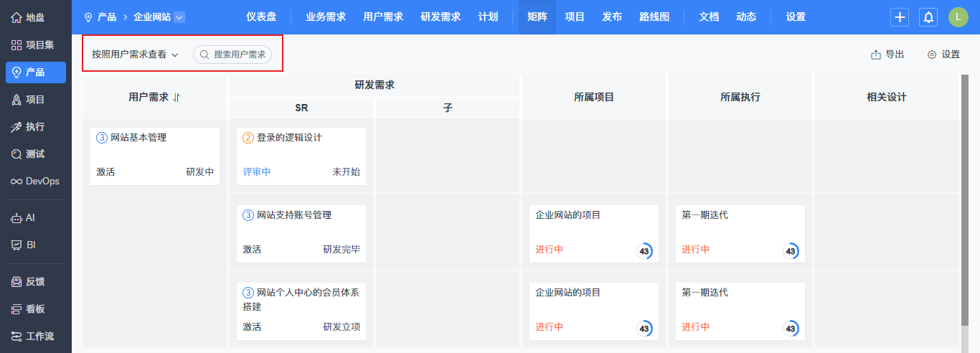
Task: Expand the 企业网站 product switcher
Action: (179, 17)
